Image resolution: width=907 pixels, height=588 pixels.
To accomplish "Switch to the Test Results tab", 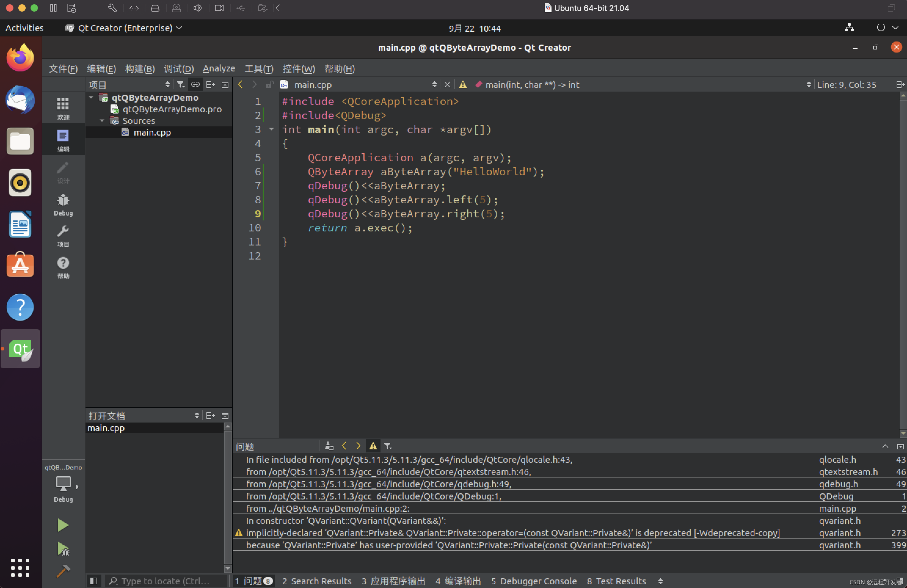I will [x=616, y=581].
